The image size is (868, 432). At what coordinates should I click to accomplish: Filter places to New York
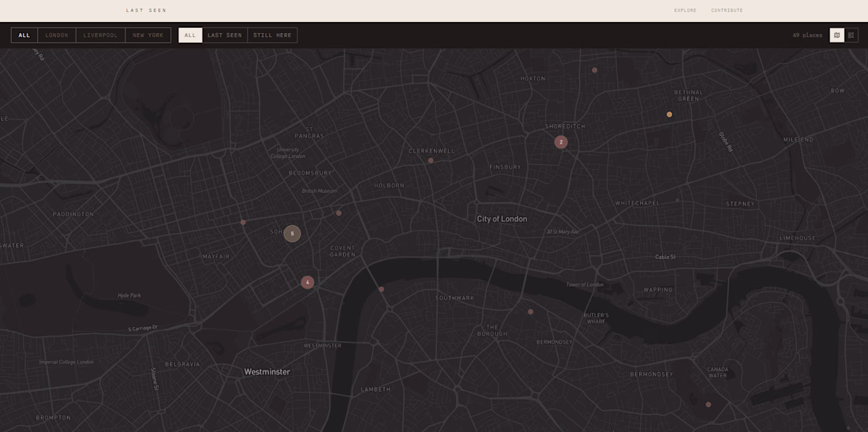click(x=148, y=36)
